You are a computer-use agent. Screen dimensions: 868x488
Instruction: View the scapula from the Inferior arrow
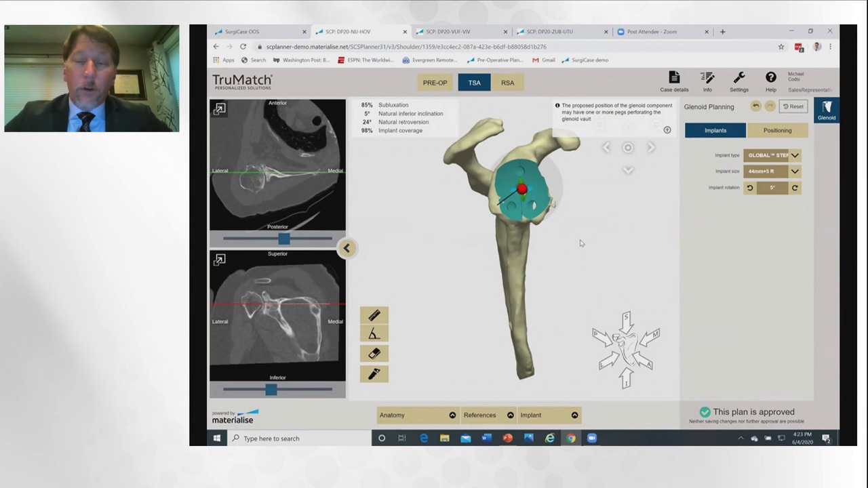626,378
